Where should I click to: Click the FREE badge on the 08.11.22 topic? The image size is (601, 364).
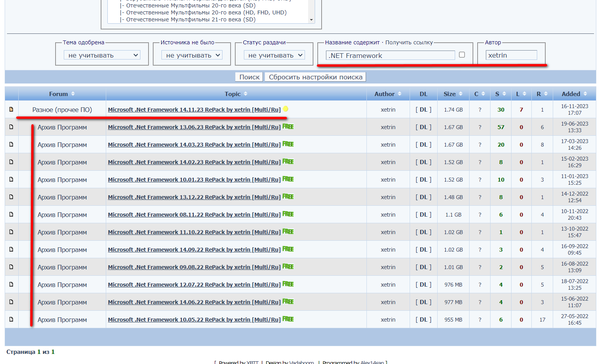coord(288,214)
